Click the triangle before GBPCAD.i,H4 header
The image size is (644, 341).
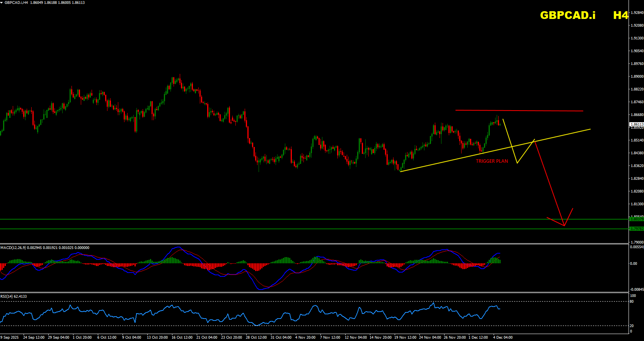pyautogui.click(x=2, y=2)
